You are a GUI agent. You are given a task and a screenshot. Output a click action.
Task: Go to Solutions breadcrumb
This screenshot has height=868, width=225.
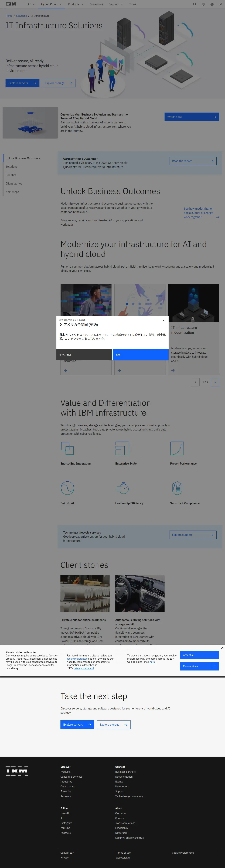pos(21,16)
